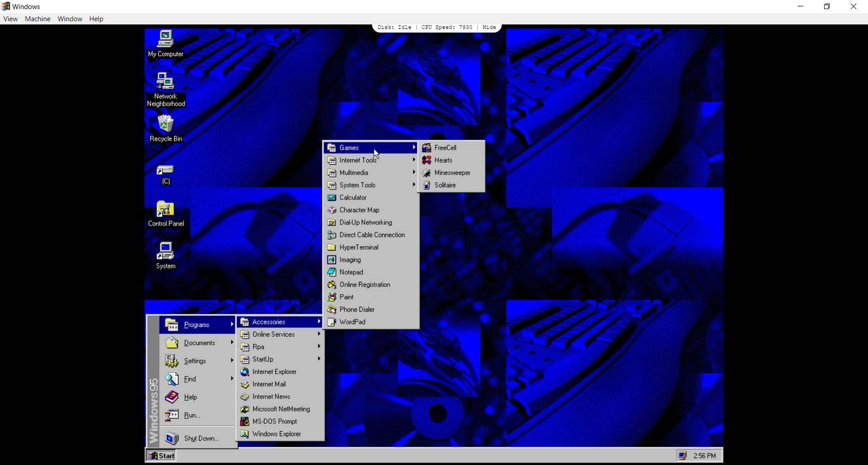Open Help from the Start menu
The height and width of the screenshot is (465, 868).
point(197,397)
